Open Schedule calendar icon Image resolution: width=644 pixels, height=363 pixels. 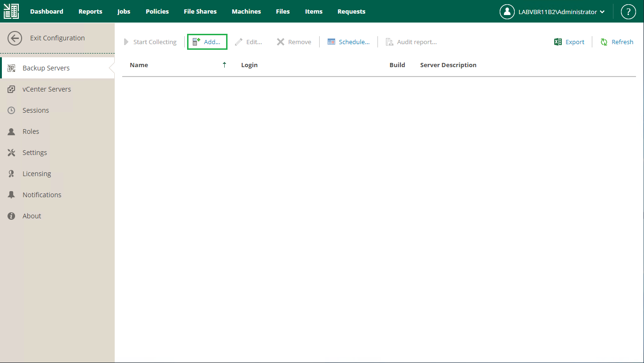[x=331, y=42]
